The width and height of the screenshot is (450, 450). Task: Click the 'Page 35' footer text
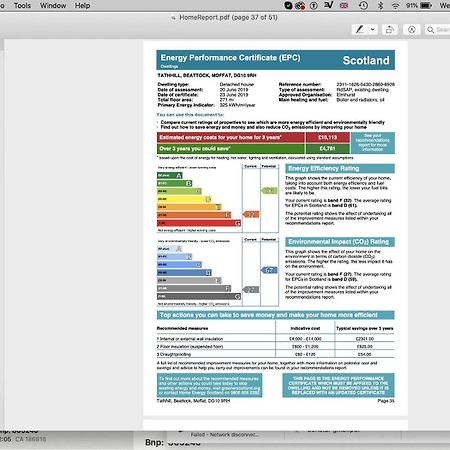pyautogui.click(x=386, y=401)
